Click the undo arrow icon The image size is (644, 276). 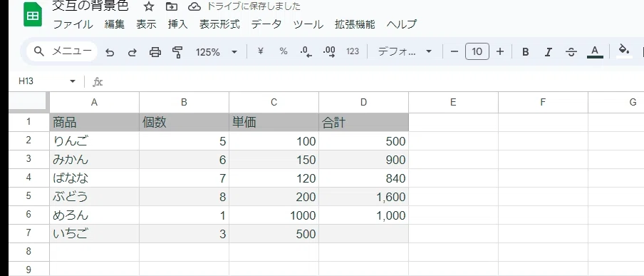[110, 52]
